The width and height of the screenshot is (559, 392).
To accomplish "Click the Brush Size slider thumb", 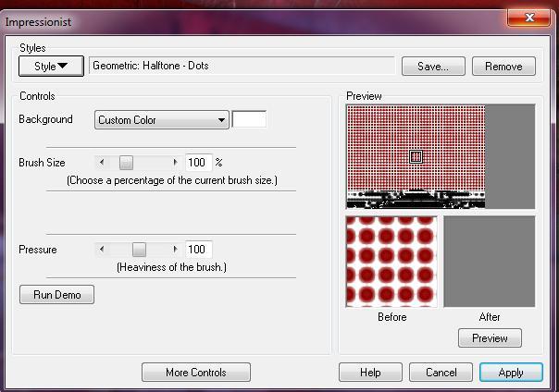I will coord(126,163).
